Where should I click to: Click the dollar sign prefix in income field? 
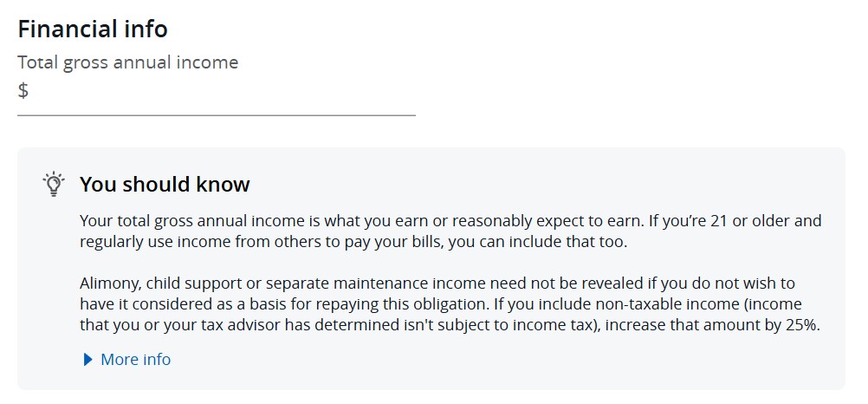coord(23,90)
